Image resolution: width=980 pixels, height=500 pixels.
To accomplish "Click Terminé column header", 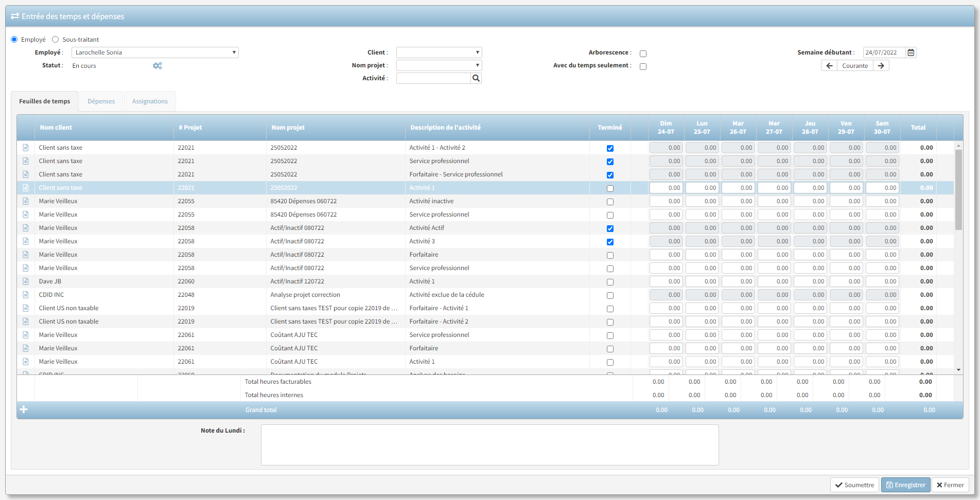I will coord(610,128).
